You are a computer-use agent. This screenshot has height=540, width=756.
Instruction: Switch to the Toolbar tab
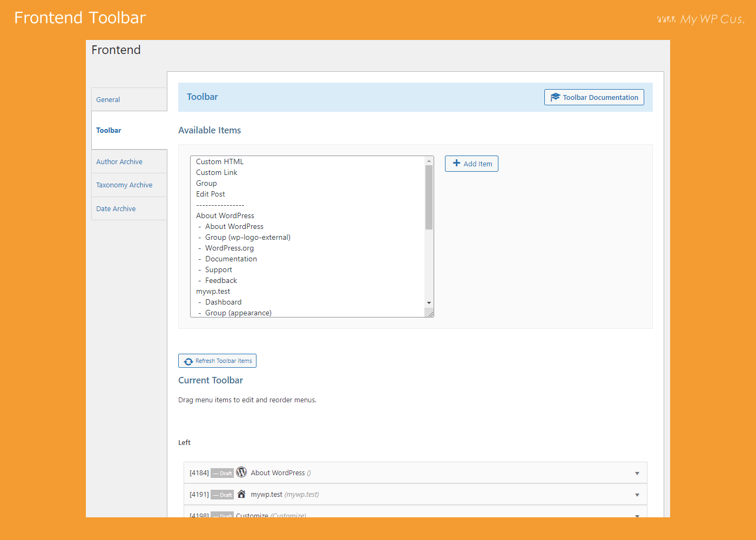tap(129, 130)
